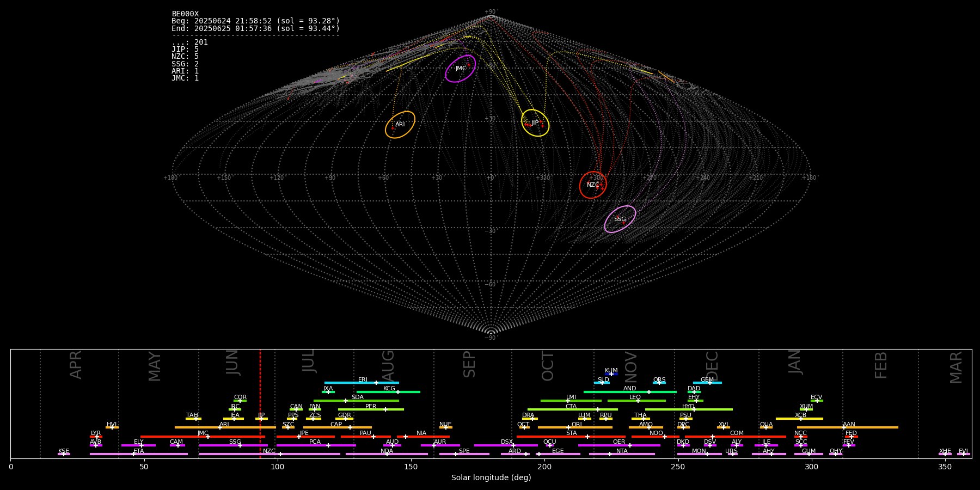Select the LYR red bar in the timeline
The height and width of the screenshot is (490, 980).
(x=96, y=437)
